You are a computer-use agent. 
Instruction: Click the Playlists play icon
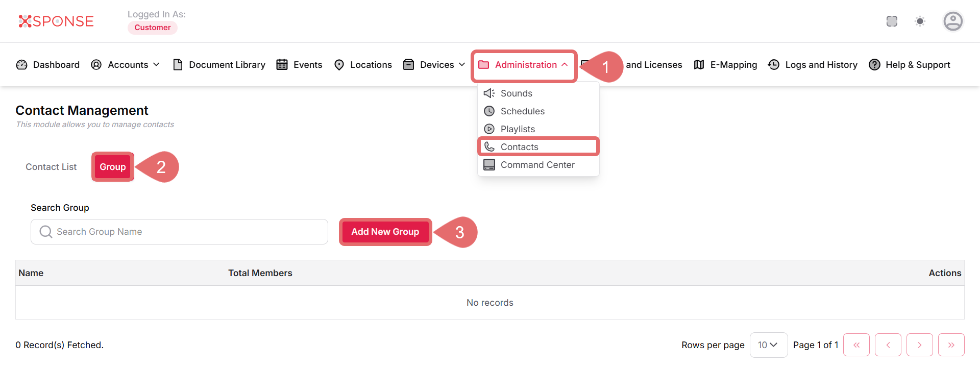pyautogui.click(x=489, y=129)
